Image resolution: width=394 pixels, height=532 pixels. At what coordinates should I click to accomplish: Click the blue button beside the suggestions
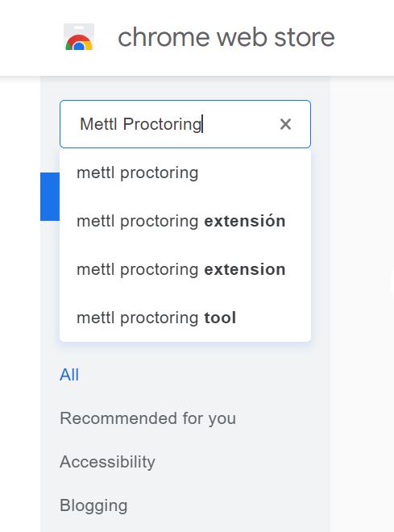pos(50,197)
